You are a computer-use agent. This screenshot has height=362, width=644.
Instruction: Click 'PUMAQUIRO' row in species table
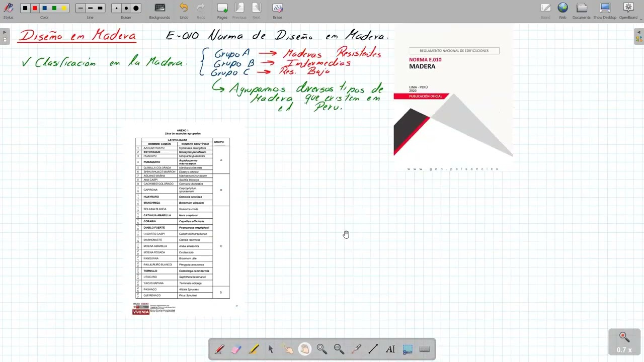click(x=174, y=162)
